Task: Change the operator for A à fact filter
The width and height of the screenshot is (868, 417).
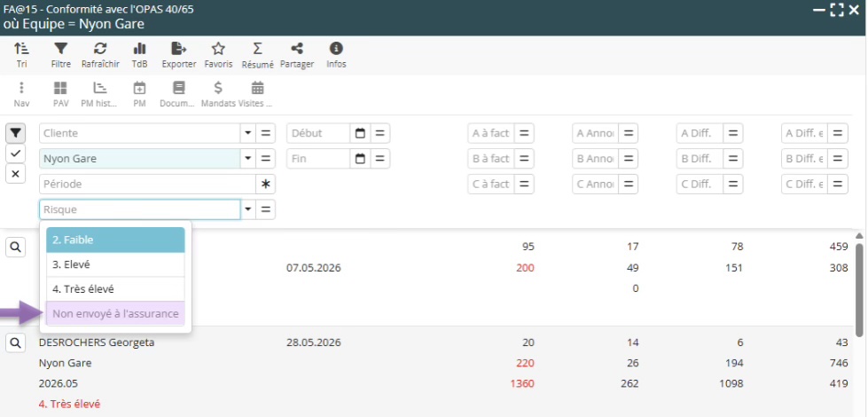Action: click(x=524, y=133)
